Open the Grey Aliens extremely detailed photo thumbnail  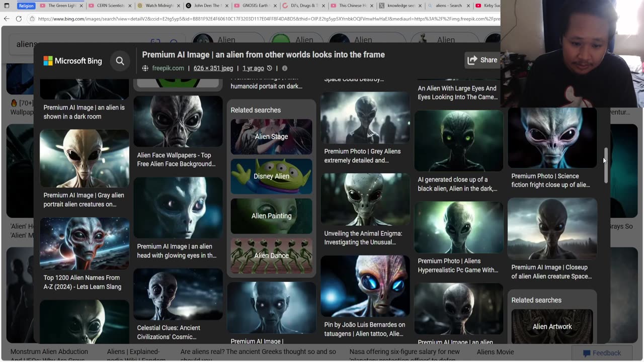tap(365, 118)
